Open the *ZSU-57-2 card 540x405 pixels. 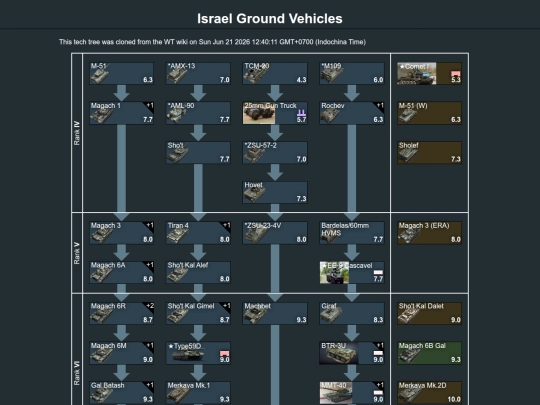[x=275, y=152]
